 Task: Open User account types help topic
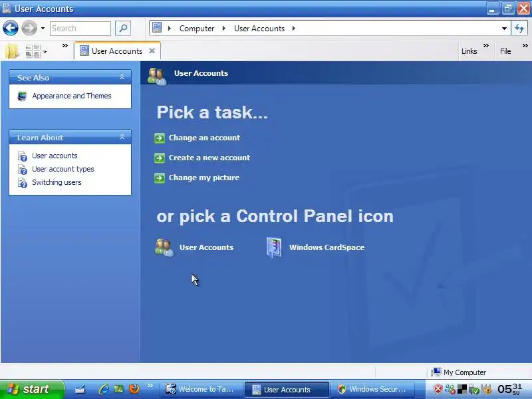63,169
